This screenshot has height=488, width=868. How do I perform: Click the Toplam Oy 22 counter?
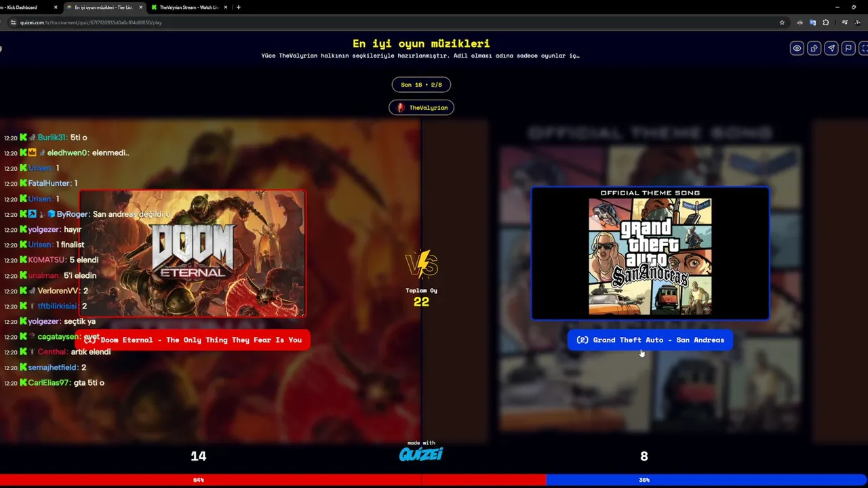[x=421, y=297]
